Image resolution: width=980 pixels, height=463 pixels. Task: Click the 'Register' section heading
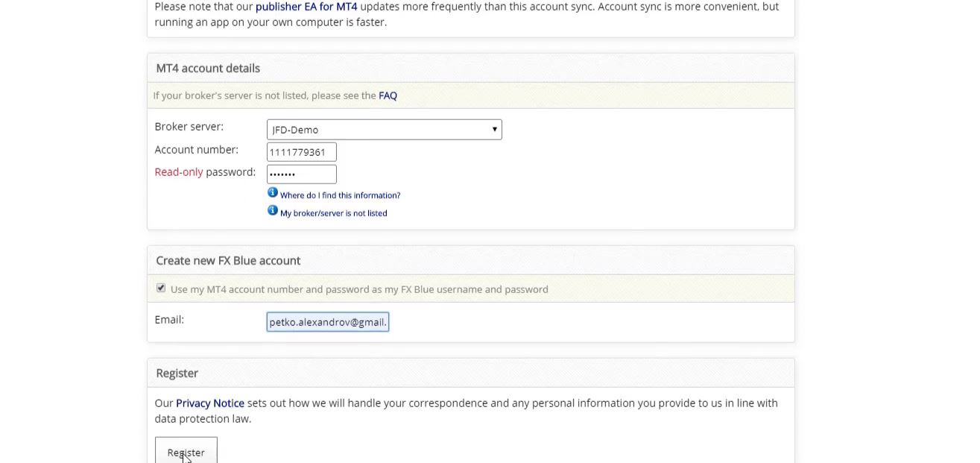(177, 373)
